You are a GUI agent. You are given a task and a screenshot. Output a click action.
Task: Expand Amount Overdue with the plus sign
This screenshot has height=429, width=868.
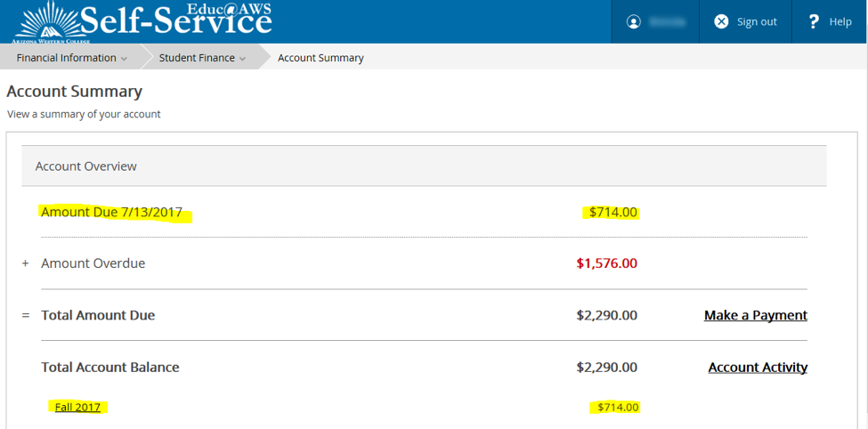click(x=25, y=263)
